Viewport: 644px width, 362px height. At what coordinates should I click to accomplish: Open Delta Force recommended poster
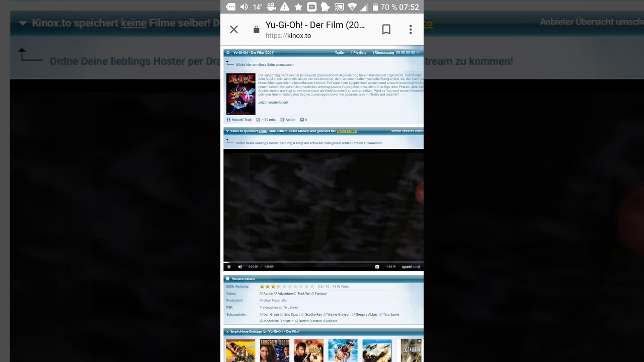(x=308, y=351)
